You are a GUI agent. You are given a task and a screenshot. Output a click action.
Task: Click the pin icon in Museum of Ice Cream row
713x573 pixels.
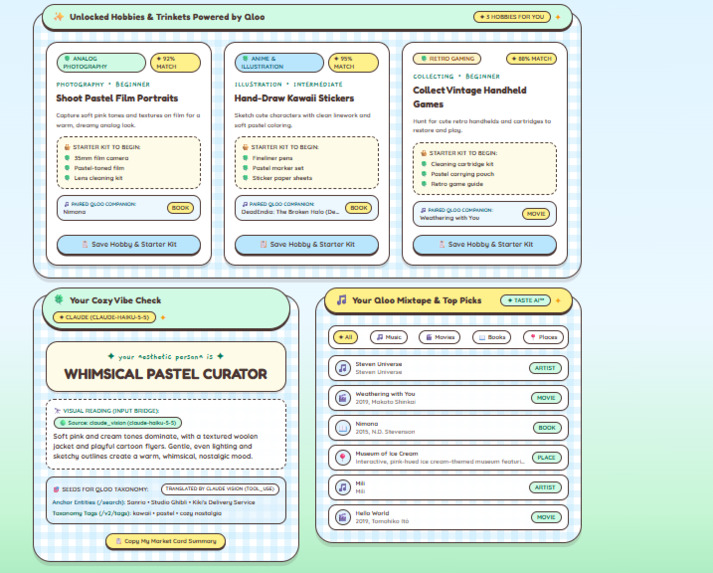tap(342, 457)
